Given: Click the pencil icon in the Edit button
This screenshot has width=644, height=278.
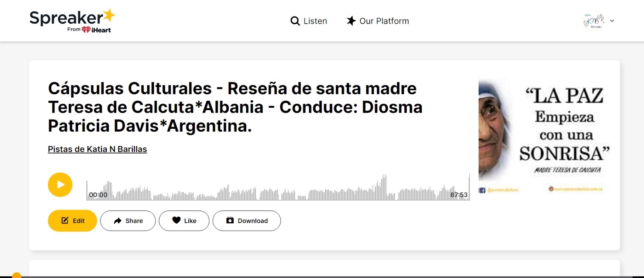Looking at the screenshot, I should coord(65,220).
